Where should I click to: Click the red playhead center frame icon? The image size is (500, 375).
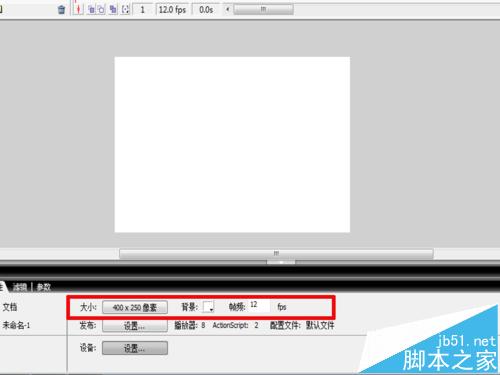[x=78, y=9]
